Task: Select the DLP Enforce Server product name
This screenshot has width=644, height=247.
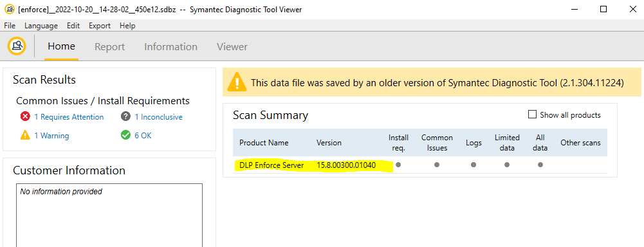Action: (272, 165)
